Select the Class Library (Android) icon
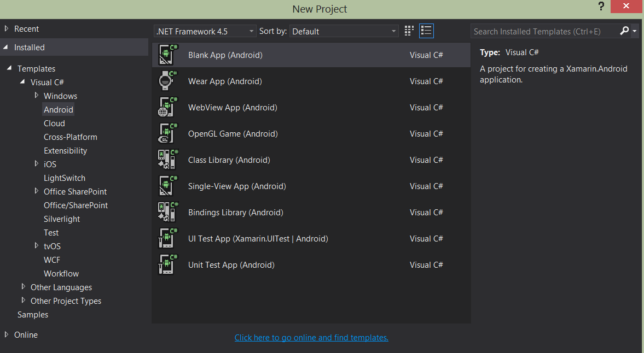 pos(167,160)
